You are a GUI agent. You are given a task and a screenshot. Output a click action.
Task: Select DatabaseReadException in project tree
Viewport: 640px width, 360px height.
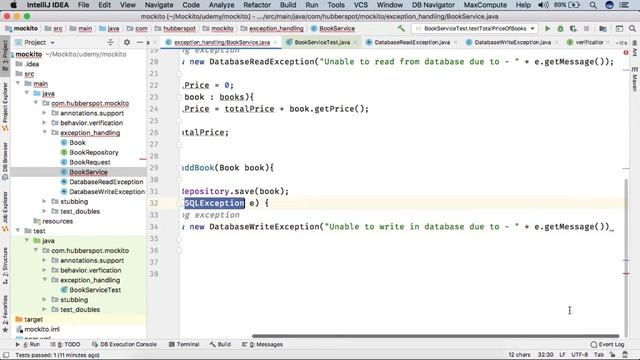click(x=106, y=182)
